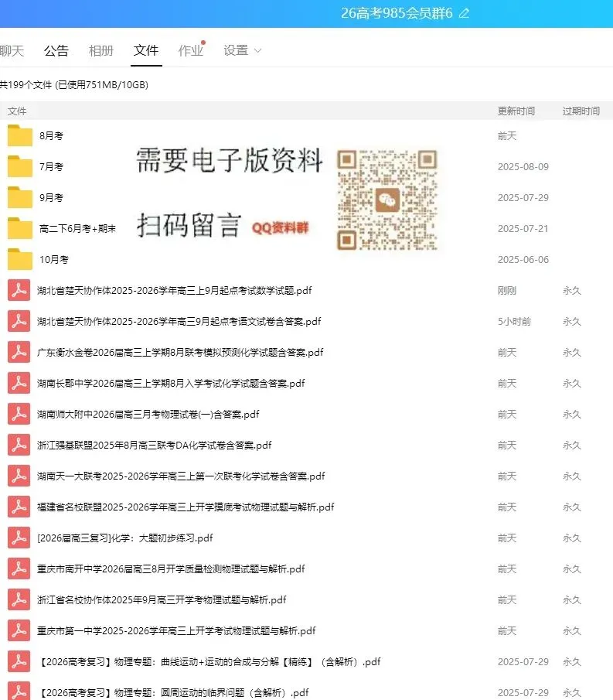Screen dimensions: 613x700
Task: Click PDF icon of 曲线运动+运动的合成与分解 file
Action: click(x=19, y=661)
